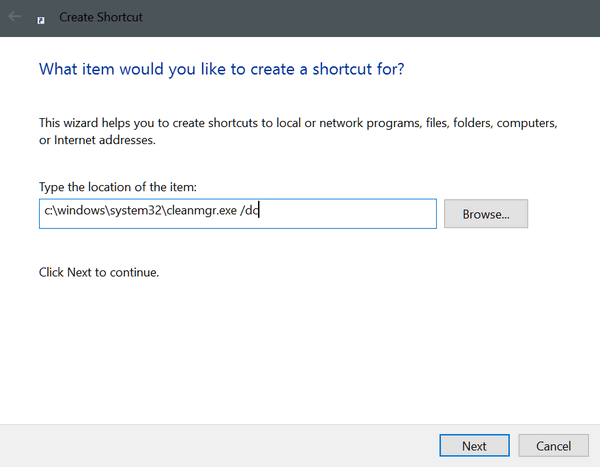The width and height of the screenshot is (600, 467).
Task: Focus the item location text field
Action: 238,214
